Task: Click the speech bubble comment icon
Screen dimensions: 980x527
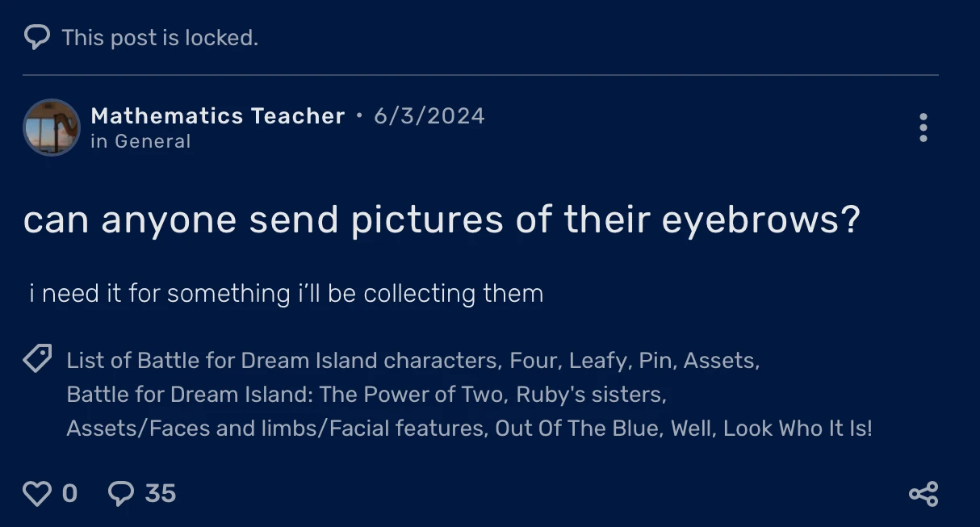Action: click(x=119, y=492)
